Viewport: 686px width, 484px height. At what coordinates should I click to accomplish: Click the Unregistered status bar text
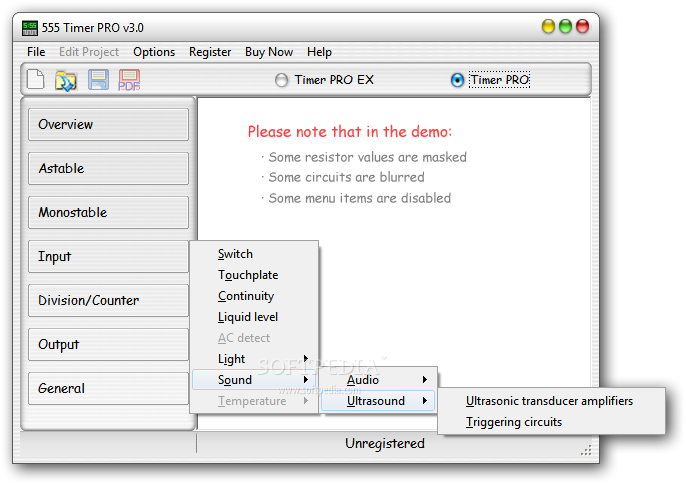click(385, 443)
